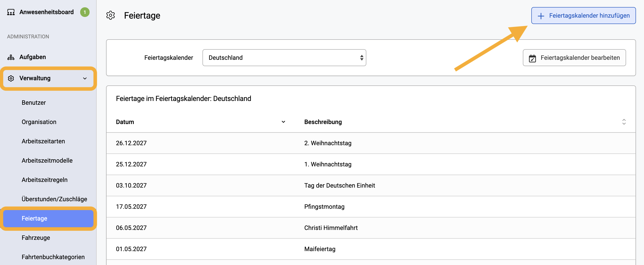Open the Organisation submenu item

[39, 122]
